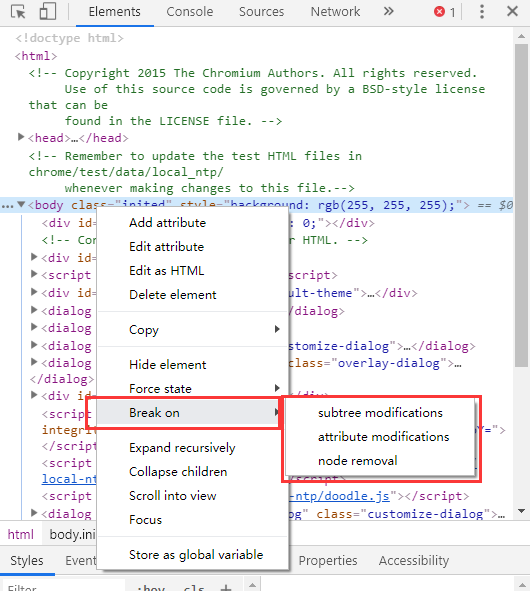
Task: Open the Accessibility pane tab
Action: pos(414,560)
